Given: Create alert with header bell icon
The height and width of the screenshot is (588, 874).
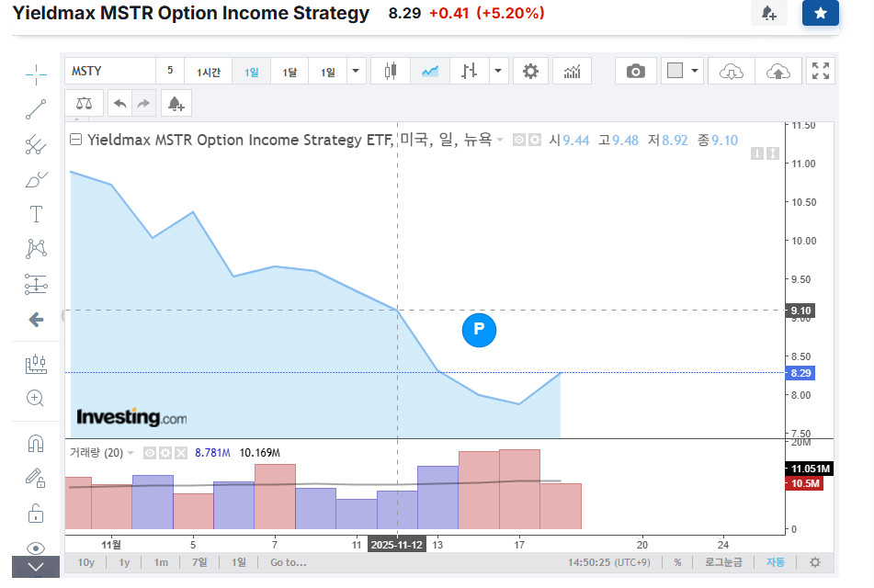Looking at the screenshot, I should click(768, 13).
